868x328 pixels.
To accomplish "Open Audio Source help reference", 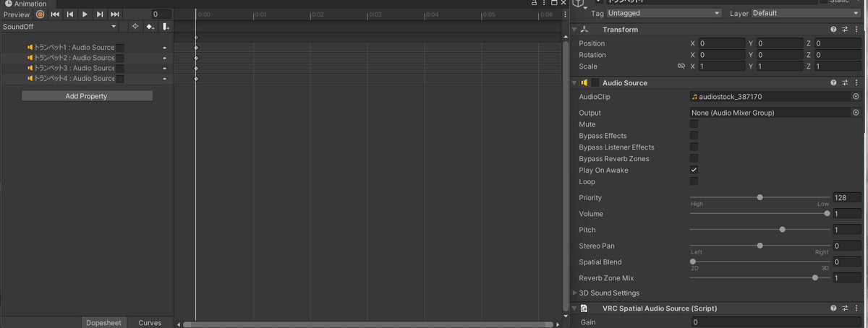I will point(833,83).
